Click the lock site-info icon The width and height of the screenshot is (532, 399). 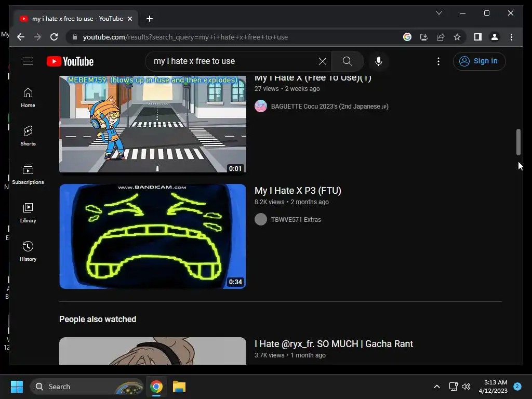pyautogui.click(x=75, y=37)
